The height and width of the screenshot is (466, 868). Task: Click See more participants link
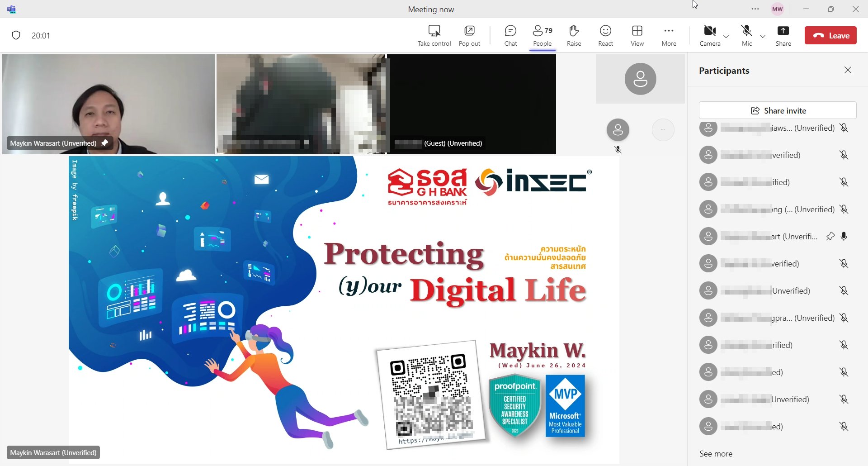tap(716, 453)
